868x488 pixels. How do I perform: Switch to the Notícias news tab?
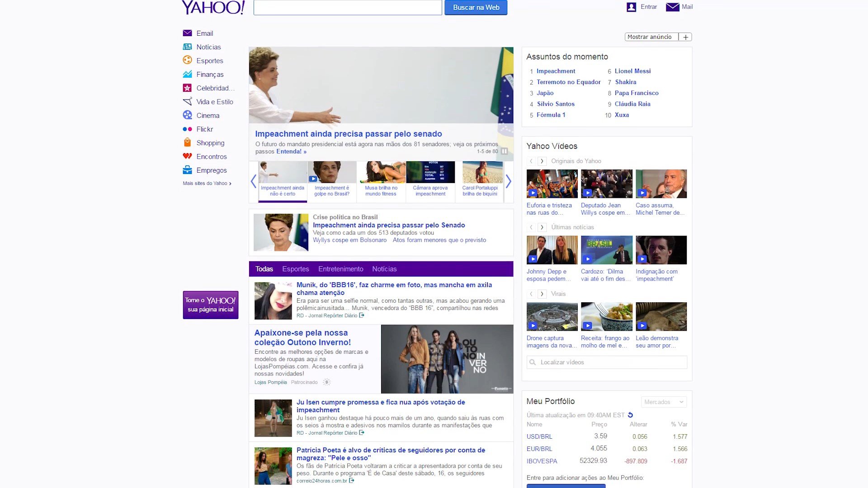[x=384, y=269]
